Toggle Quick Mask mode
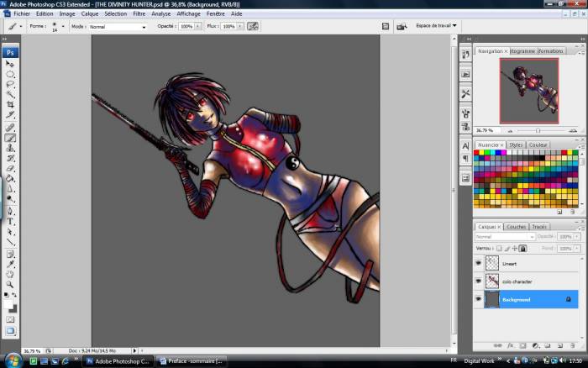 tap(10, 319)
